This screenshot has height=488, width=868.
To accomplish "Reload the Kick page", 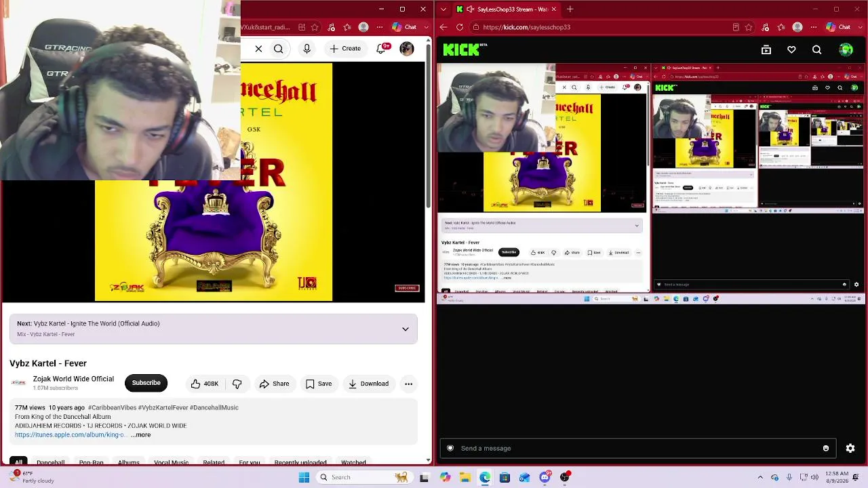I will [460, 27].
